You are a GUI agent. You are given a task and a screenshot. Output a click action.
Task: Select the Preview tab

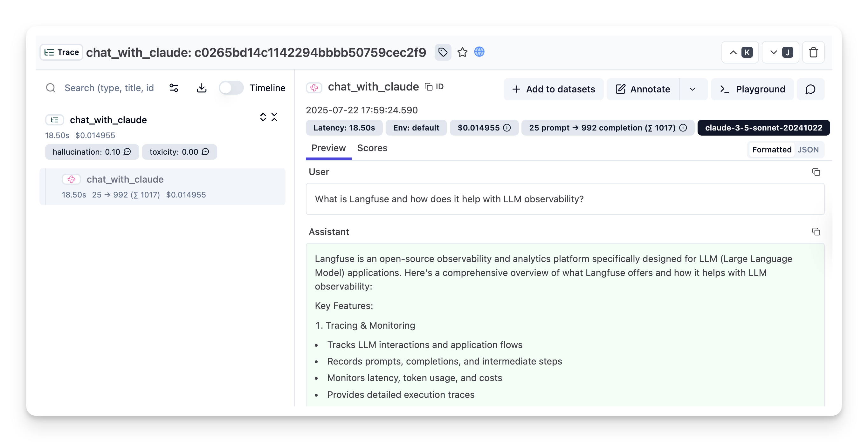tap(328, 148)
